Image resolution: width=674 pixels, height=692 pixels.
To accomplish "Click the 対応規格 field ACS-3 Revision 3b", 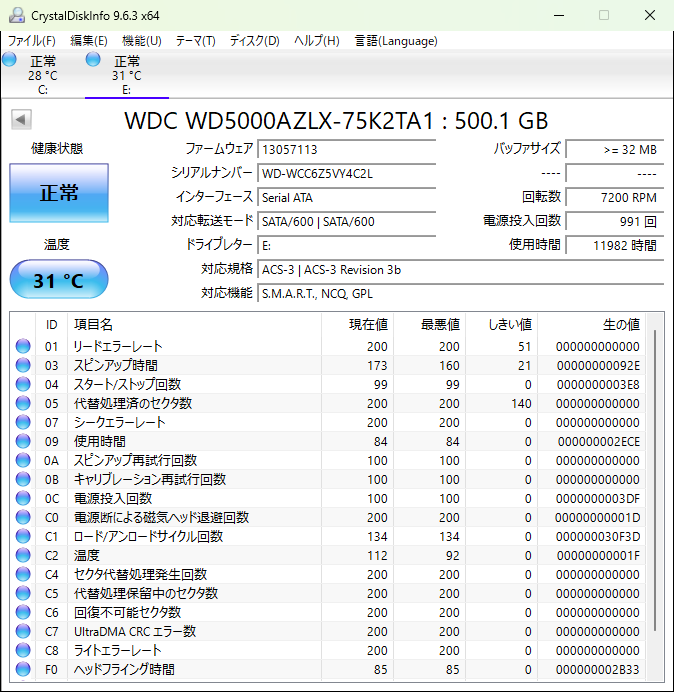I will (x=461, y=269).
